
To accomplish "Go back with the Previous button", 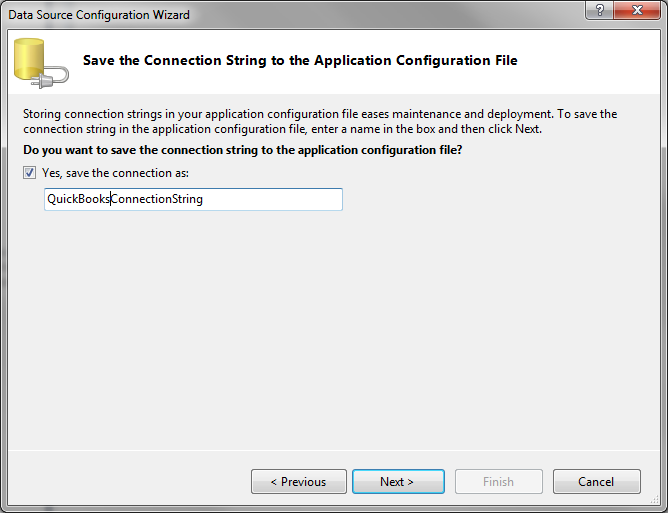I will 299,482.
